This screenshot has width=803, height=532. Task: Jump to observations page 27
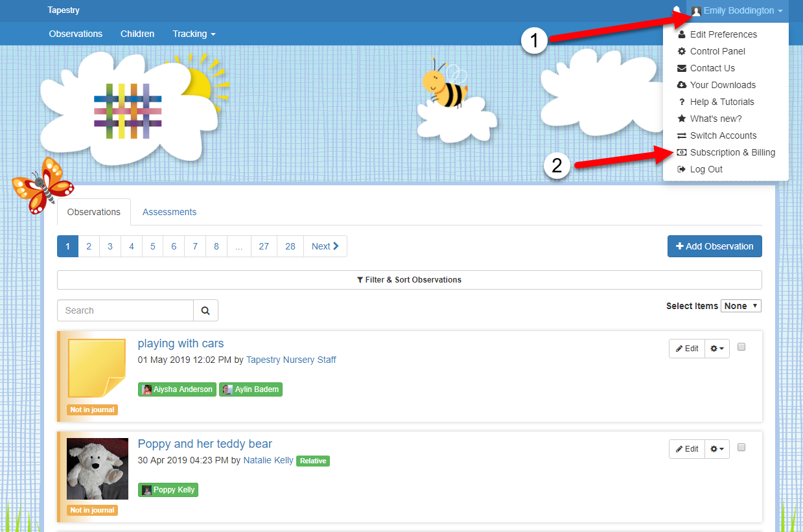pyautogui.click(x=264, y=246)
